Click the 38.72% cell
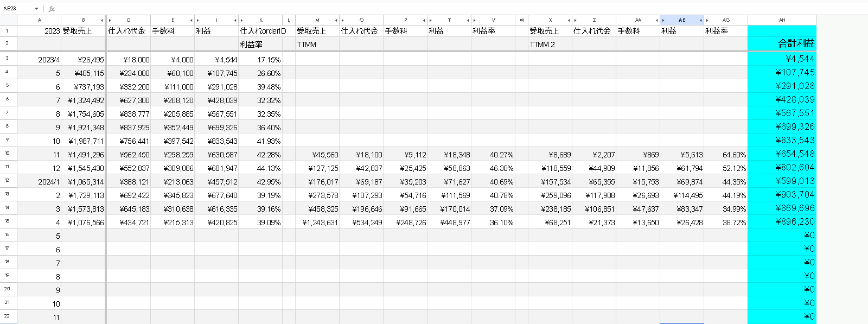The width and height of the screenshot is (868, 324). pos(726,222)
